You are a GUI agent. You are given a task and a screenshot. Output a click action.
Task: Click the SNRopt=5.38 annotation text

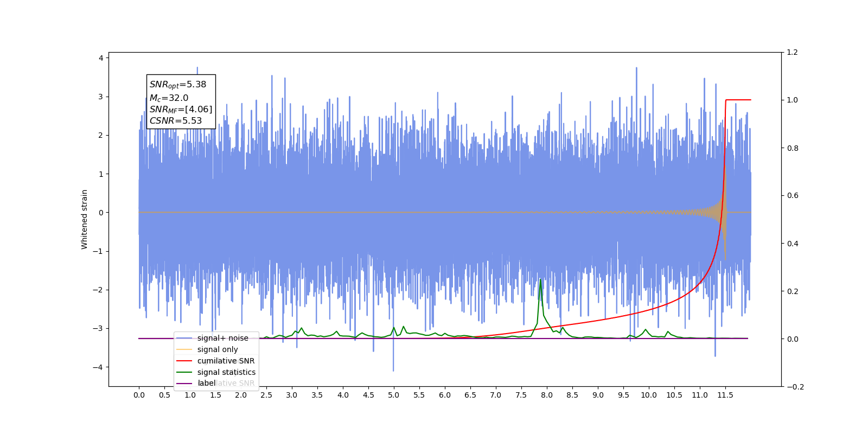click(x=178, y=85)
